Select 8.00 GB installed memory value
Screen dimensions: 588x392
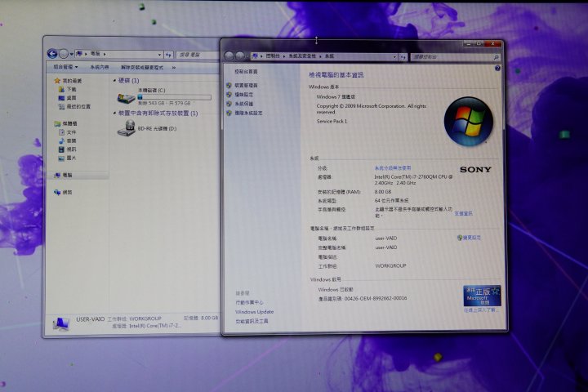coord(383,192)
